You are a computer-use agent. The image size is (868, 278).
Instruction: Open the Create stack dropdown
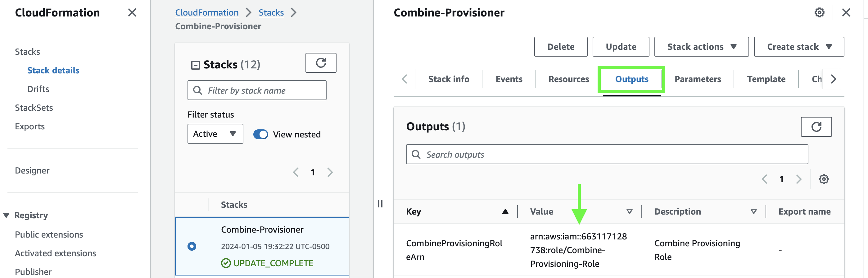click(x=798, y=47)
